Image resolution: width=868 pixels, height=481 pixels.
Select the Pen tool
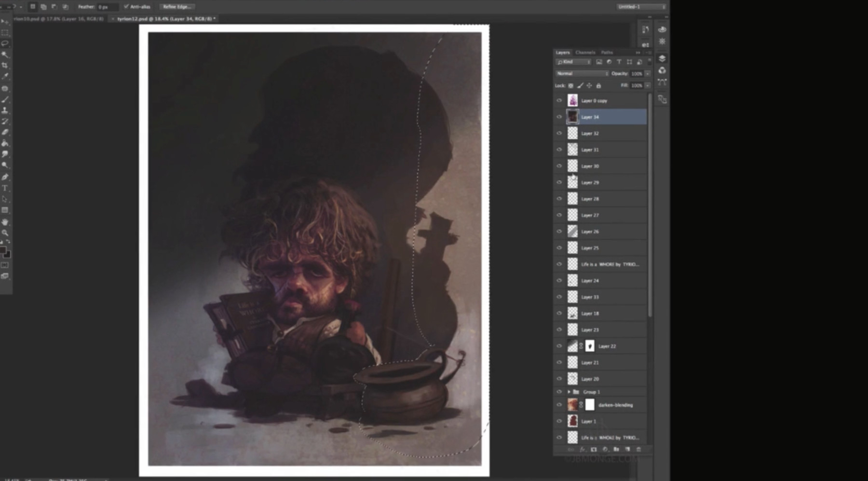pyautogui.click(x=5, y=177)
